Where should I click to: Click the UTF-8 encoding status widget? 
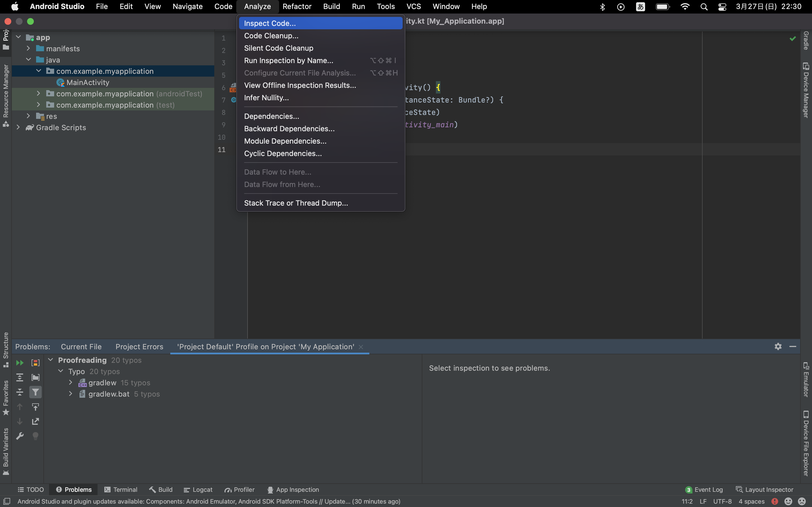click(723, 502)
